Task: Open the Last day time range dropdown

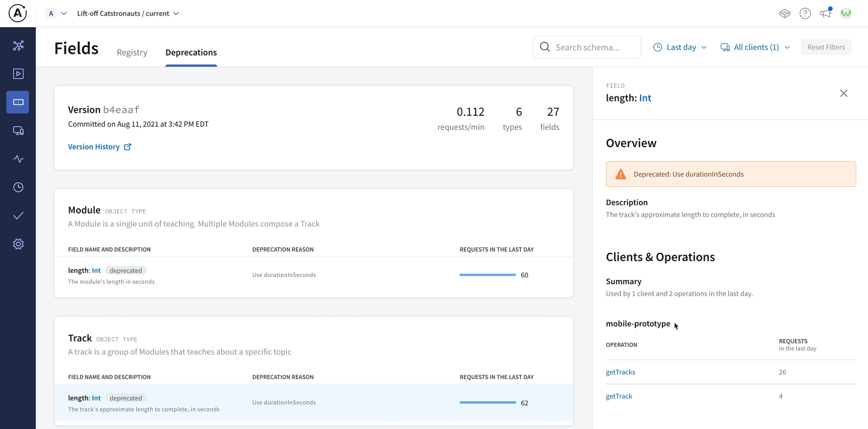Action: click(x=680, y=47)
